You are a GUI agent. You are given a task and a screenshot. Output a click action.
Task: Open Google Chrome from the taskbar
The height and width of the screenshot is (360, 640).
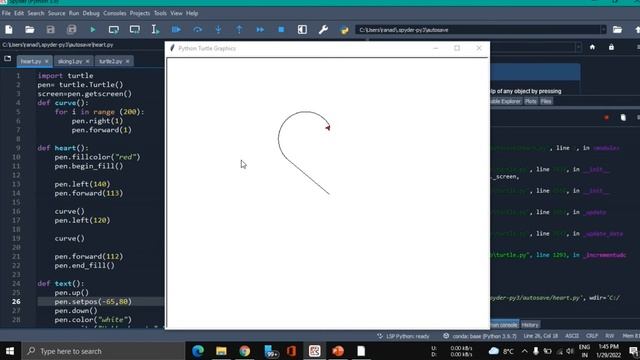244,351
